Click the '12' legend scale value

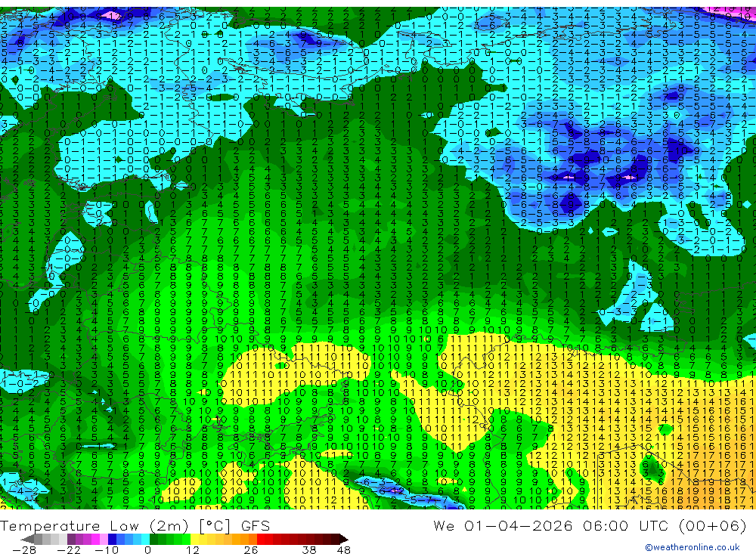tap(193, 550)
